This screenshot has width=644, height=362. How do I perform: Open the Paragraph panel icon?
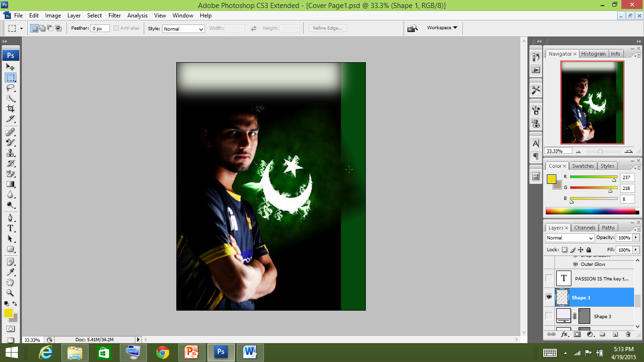536,156
